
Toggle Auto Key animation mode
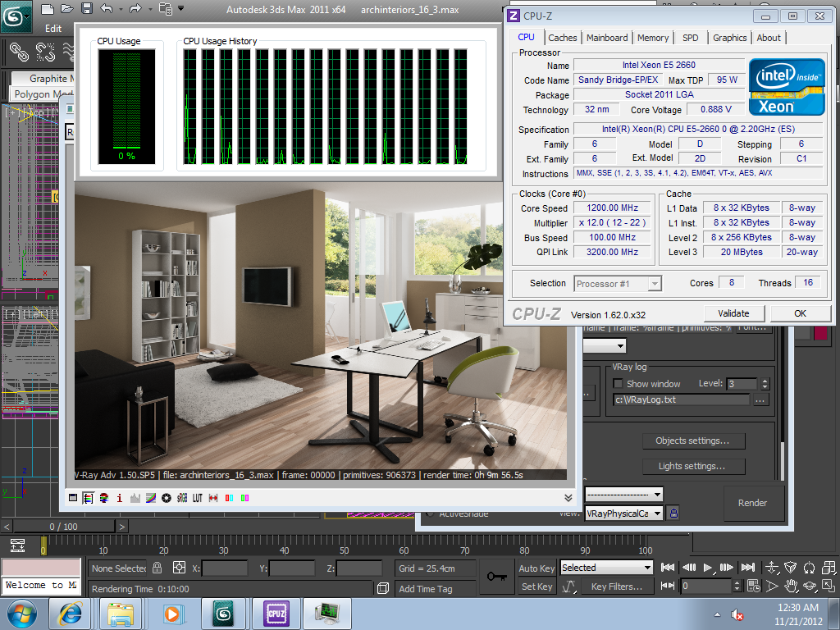click(536, 568)
